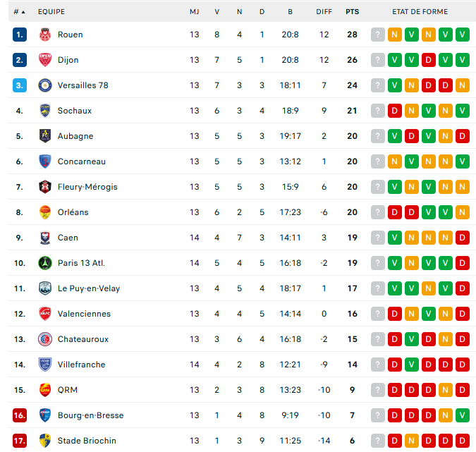Click the Rouen club crest icon
This screenshot has height=452, width=476.
tap(45, 35)
